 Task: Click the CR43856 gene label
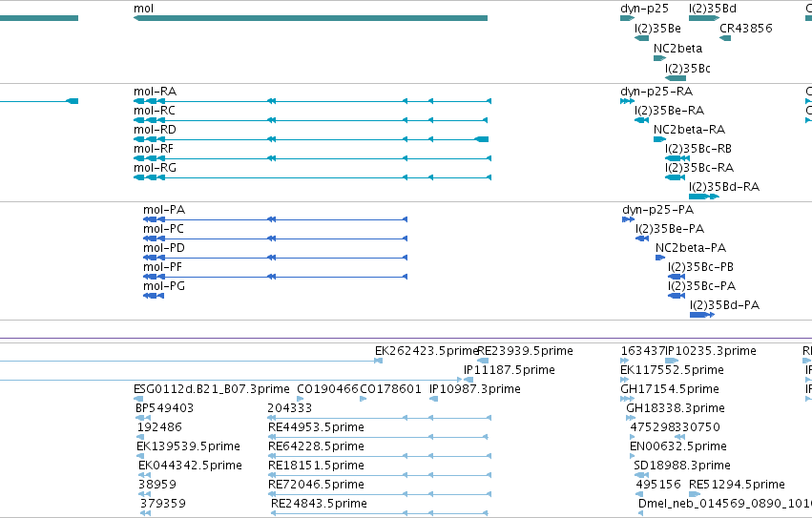point(746,29)
